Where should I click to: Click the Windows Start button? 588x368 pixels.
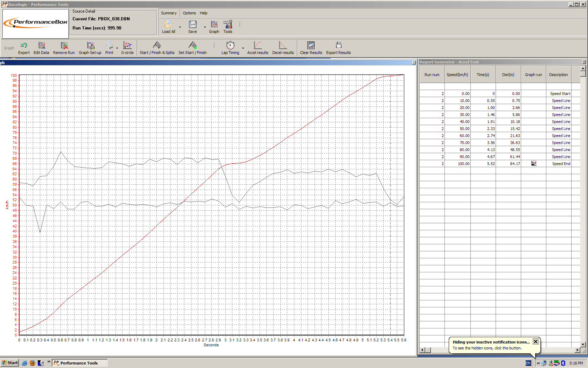point(10,363)
